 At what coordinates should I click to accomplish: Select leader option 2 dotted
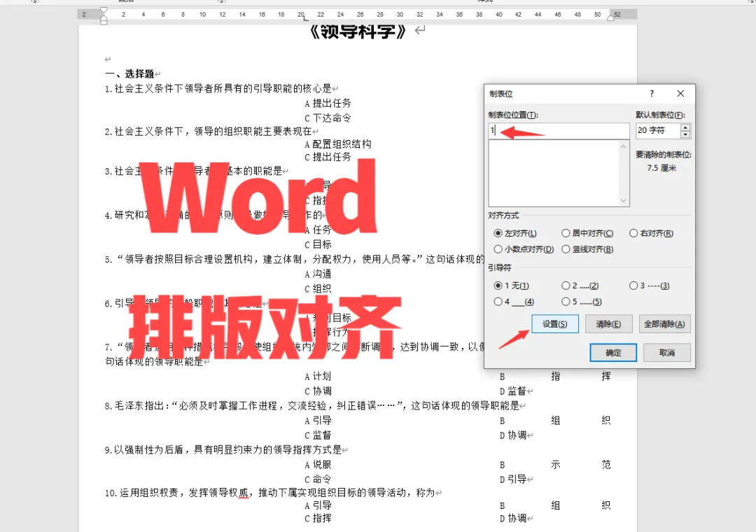coord(580,286)
